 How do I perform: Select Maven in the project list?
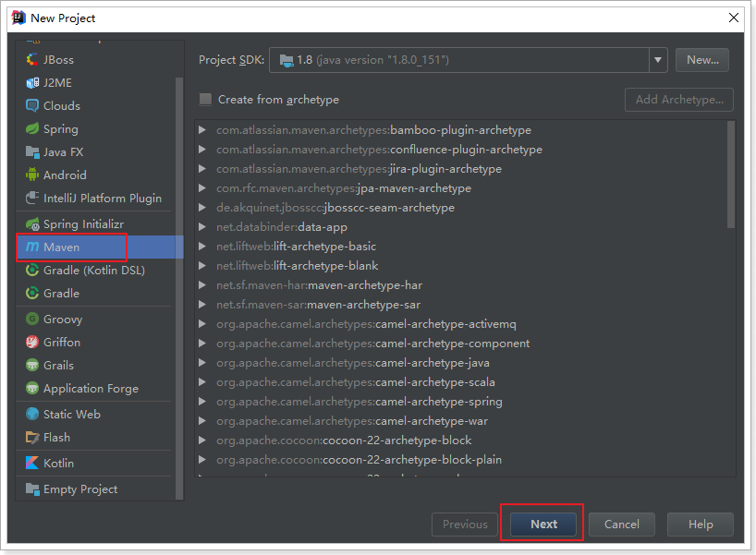point(61,247)
